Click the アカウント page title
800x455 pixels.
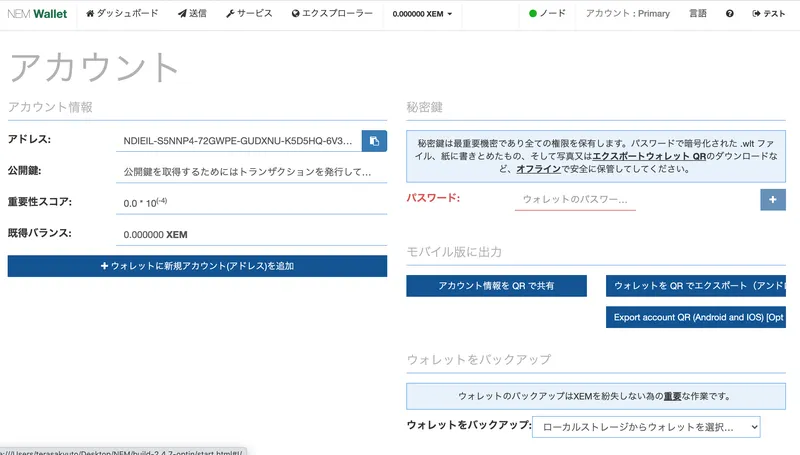coord(94,67)
